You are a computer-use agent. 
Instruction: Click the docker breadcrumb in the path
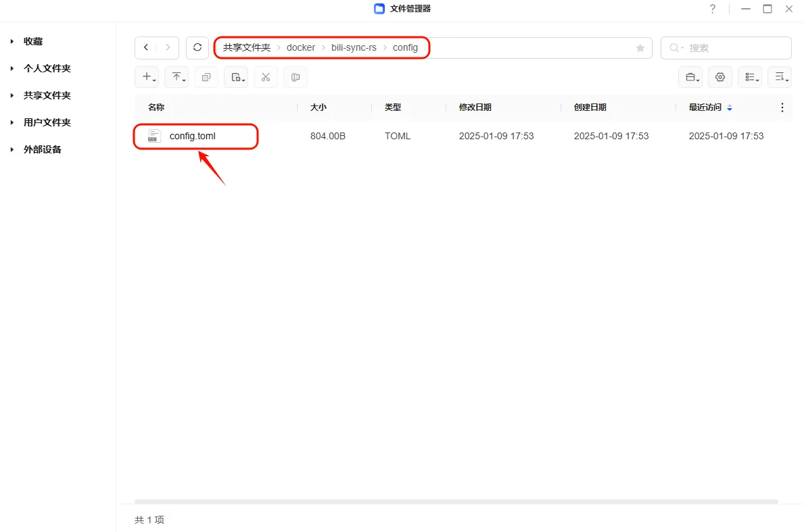coord(301,48)
